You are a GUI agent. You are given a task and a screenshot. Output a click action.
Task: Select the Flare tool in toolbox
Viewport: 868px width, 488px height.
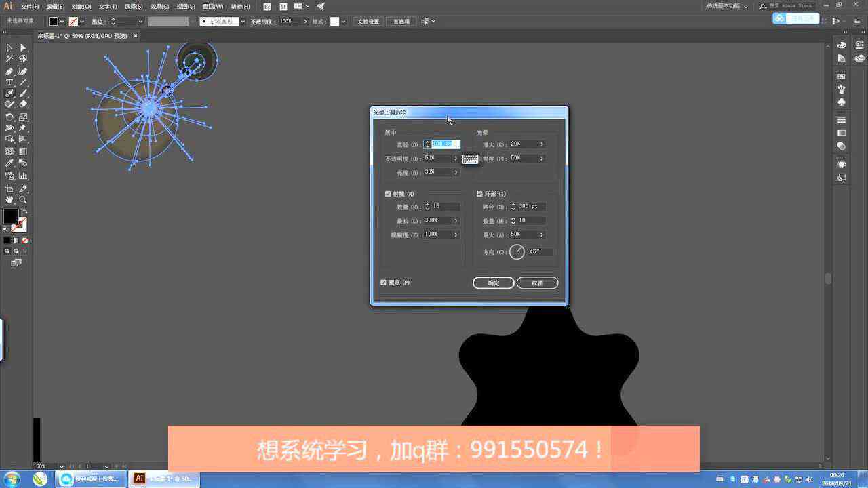coord(9,94)
